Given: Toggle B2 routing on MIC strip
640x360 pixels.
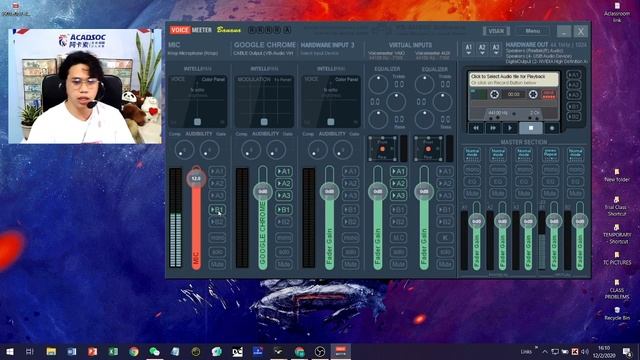Looking at the screenshot, I should point(217,222).
